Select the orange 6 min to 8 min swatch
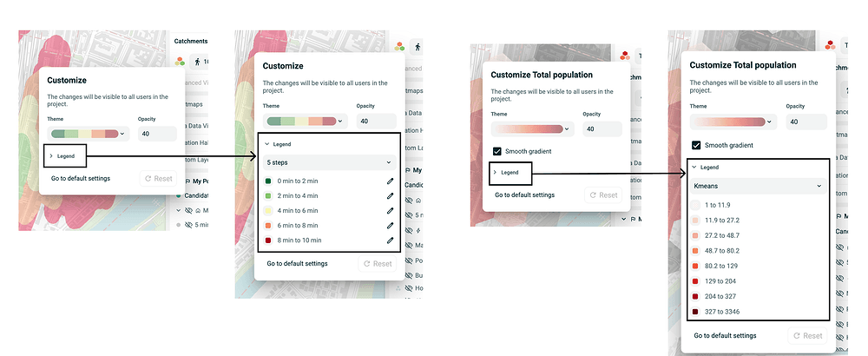The width and height of the screenshot is (868, 356). pos(271,225)
